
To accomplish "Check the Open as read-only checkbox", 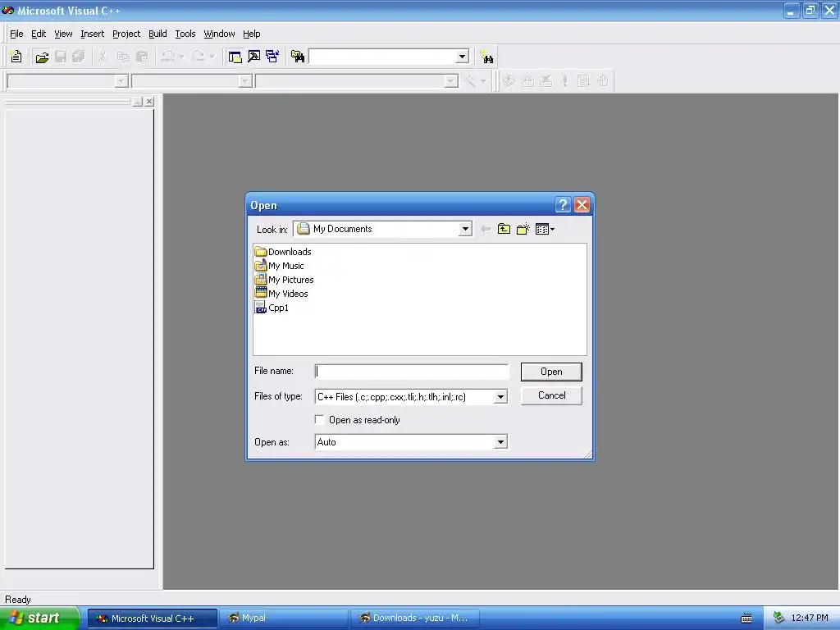I will point(319,419).
